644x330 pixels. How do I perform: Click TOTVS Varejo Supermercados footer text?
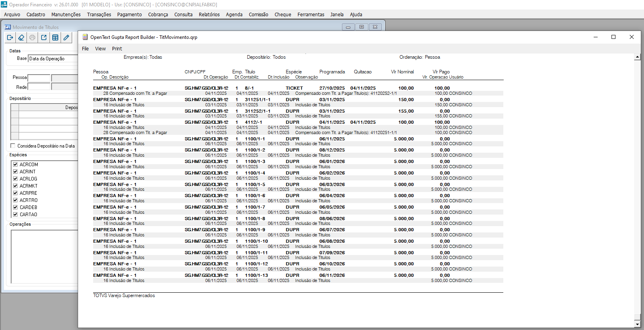pos(124,295)
